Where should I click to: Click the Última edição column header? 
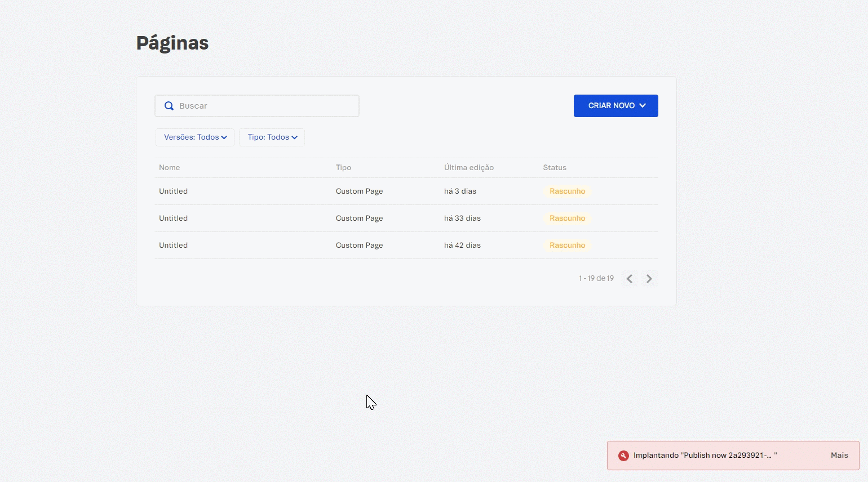(x=468, y=167)
